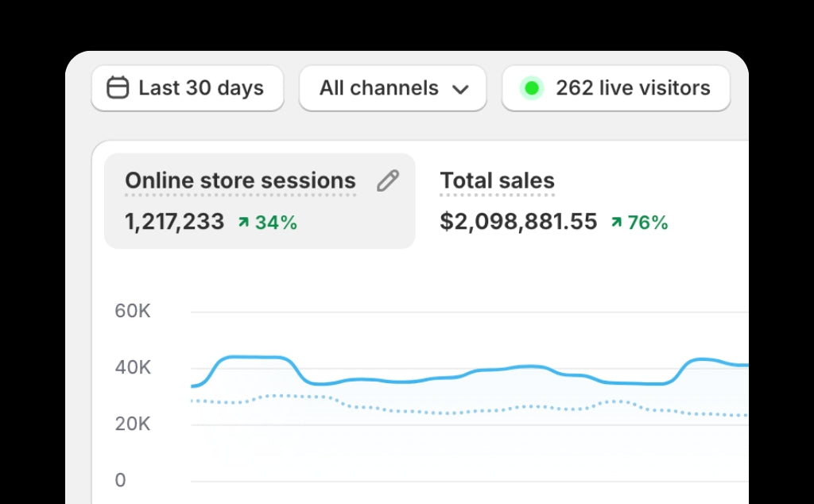This screenshot has height=504, width=814.
Task: Click the 40K axis label
Action: click(x=132, y=367)
